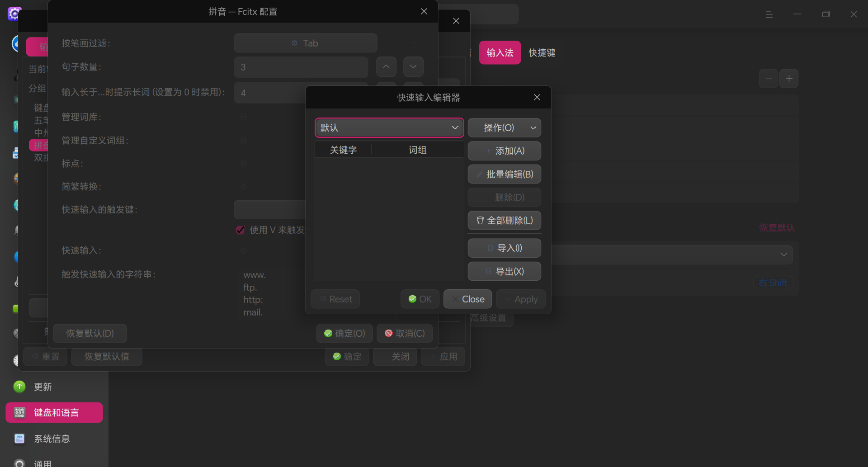
Task: Click the 键盘和语言 keyboard icon
Action: 19,412
